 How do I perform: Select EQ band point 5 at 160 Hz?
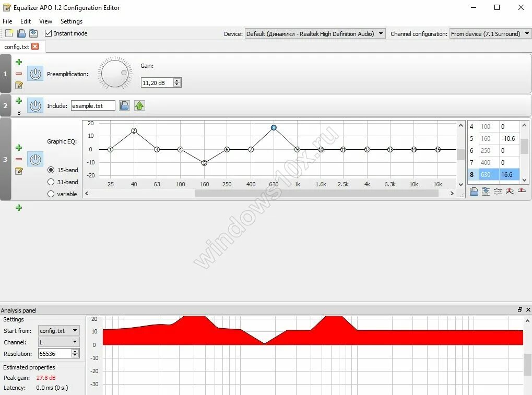tap(204, 163)
